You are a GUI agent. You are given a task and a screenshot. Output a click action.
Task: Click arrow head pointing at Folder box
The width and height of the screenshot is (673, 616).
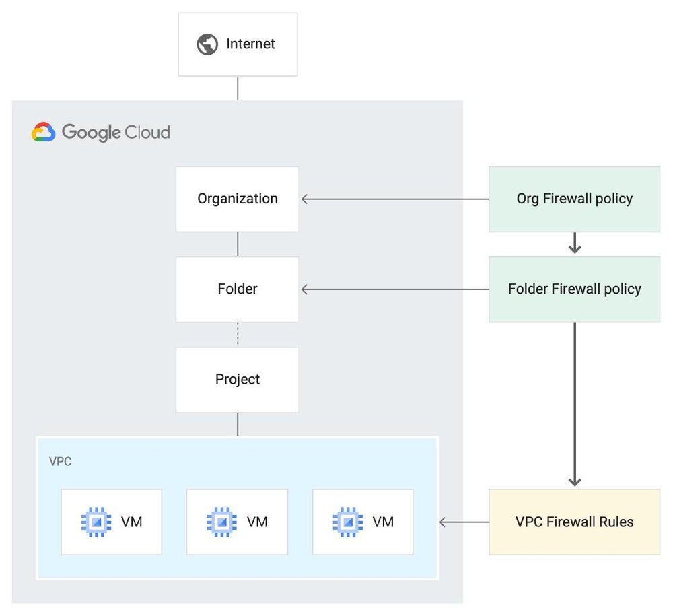(306, 289)
